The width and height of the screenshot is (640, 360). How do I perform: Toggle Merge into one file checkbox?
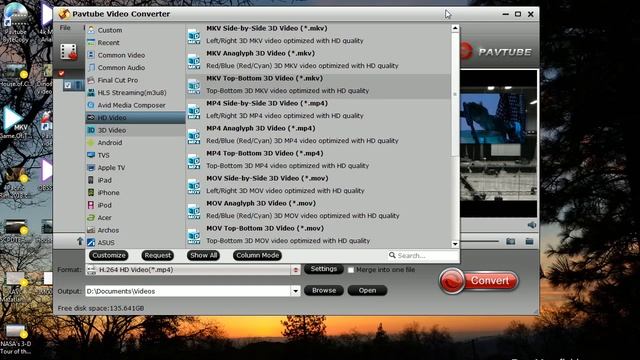[x=351, y=270]
